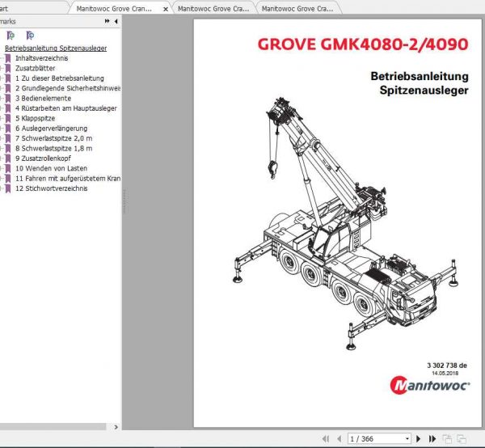Click document number 3 302 738 de
This screenshot has width=485, height=448.
[x=447, y=365]
